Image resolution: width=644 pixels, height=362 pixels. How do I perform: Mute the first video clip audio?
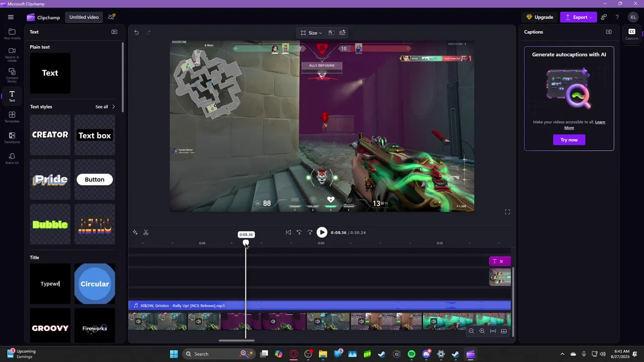138,321
